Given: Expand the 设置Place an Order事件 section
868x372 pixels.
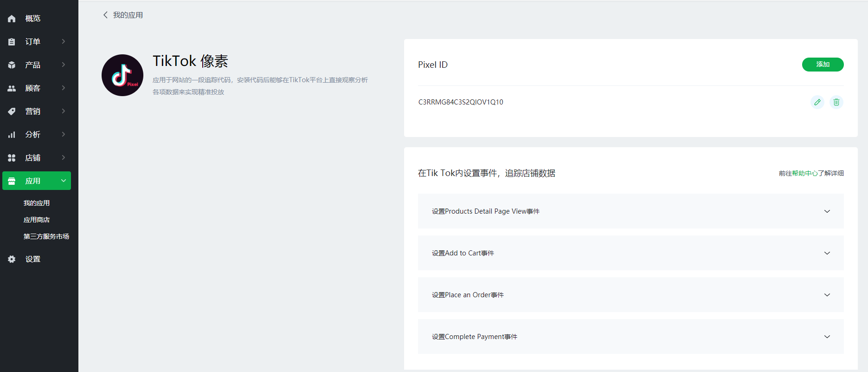Looking at the screenshot, I should coord(827,295).
